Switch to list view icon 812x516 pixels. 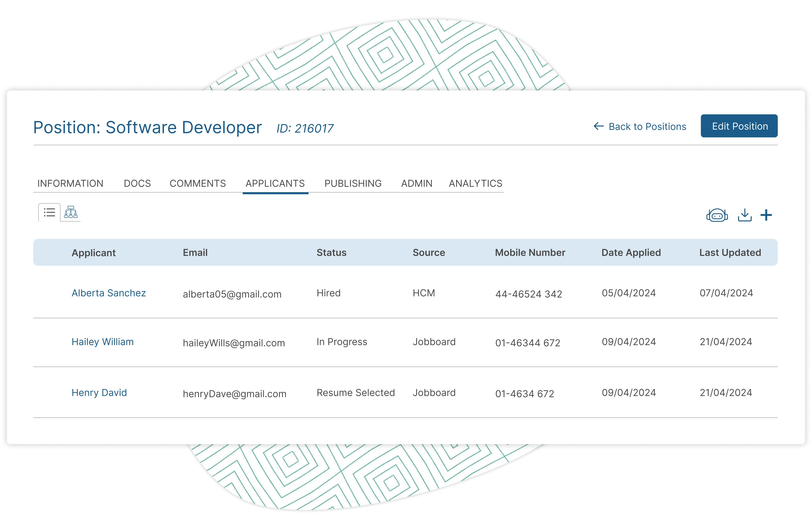(49, 213)
